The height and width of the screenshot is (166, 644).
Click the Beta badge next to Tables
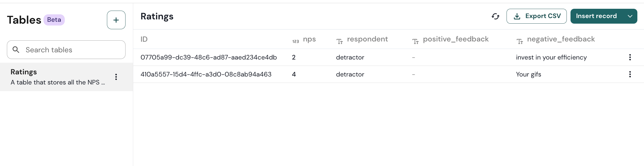pos(54,20)
